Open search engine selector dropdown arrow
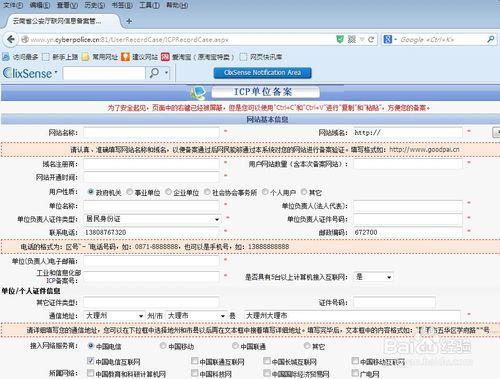Viewport: 500px width, 379px height. coord(396,40)
